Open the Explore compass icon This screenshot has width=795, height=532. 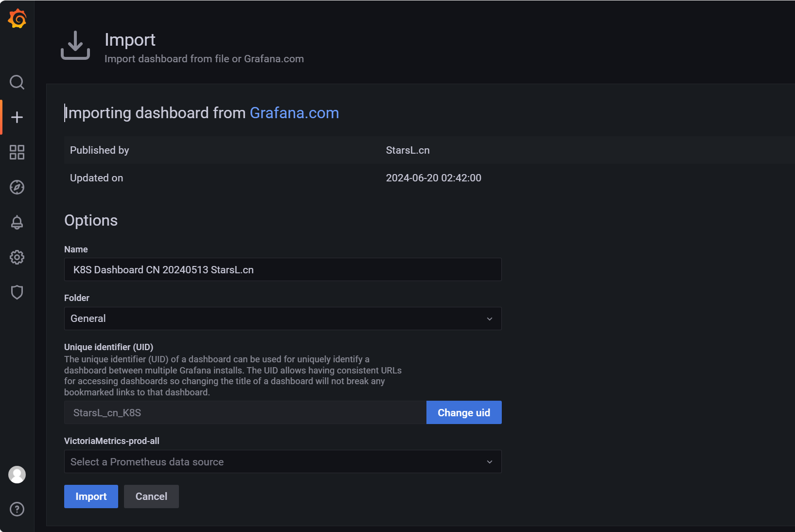(17, 187)
